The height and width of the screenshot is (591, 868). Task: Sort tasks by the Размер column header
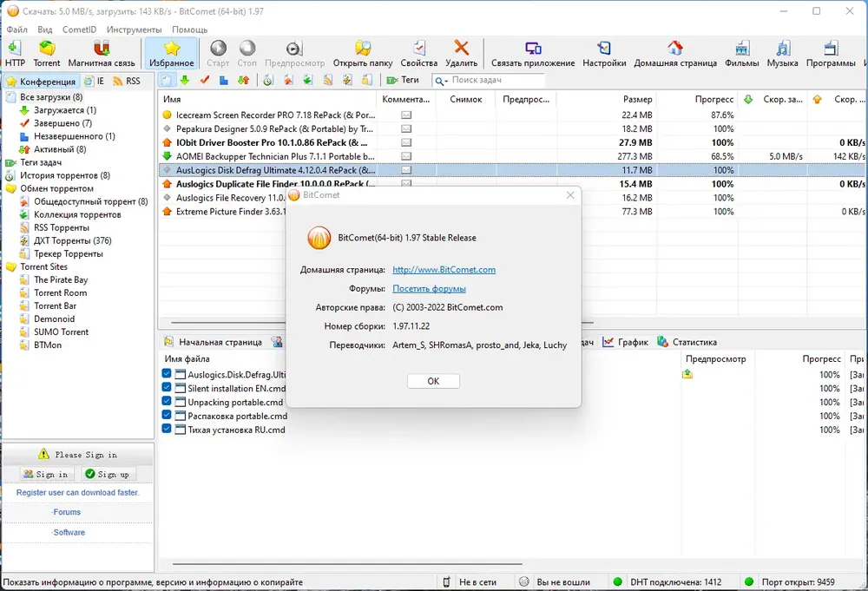click(x=606, y=99)
